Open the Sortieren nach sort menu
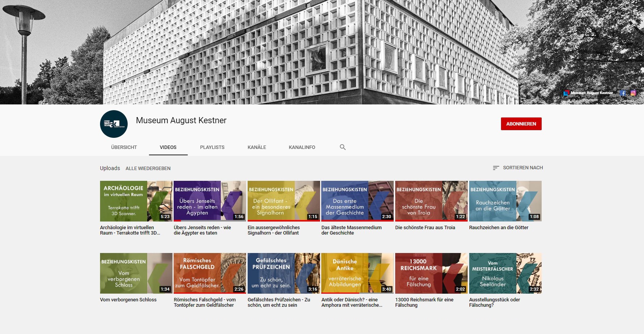 (518, 168)
